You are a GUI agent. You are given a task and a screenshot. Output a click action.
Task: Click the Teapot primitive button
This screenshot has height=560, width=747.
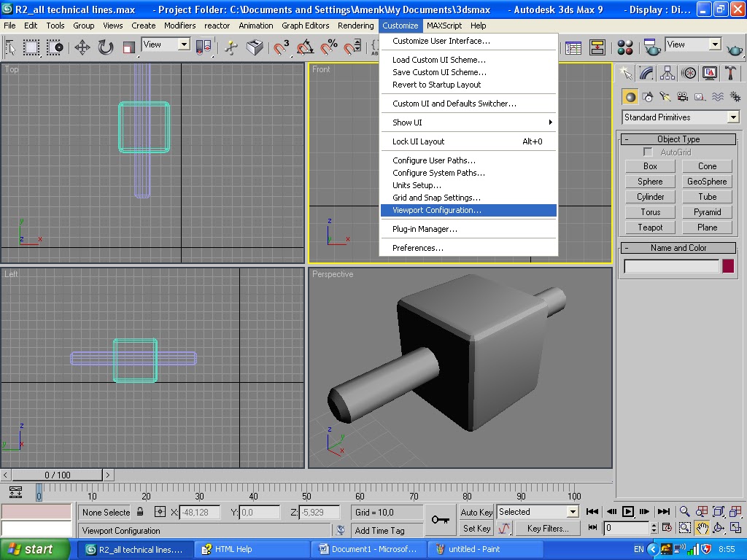650,227
